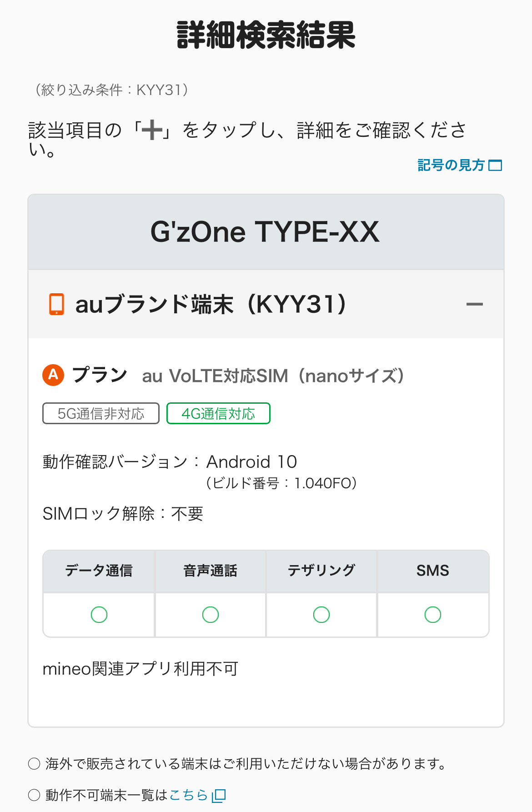This screenshot has height=812, width=532.
Task: Click the plus icon in the instruction text
Action: 152,130
